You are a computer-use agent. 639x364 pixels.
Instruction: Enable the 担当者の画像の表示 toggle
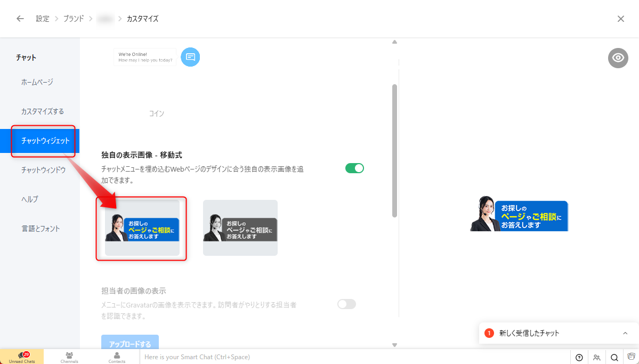point(346,304)
